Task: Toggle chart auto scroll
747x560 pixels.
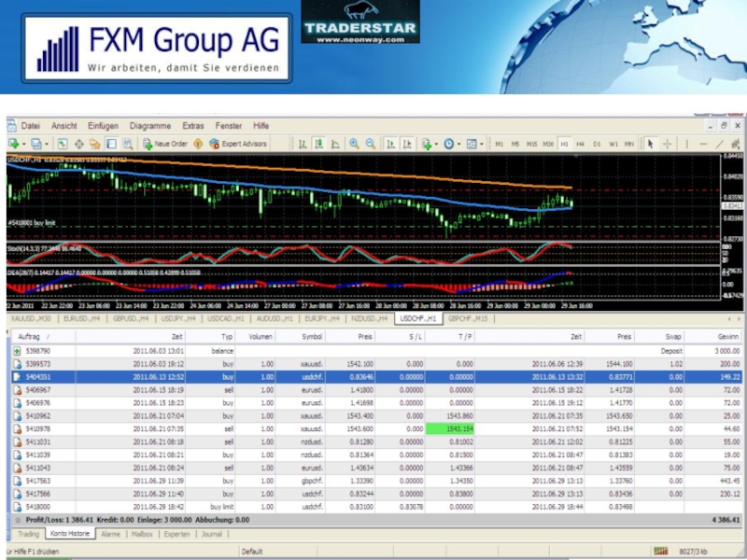Action: 390,144
